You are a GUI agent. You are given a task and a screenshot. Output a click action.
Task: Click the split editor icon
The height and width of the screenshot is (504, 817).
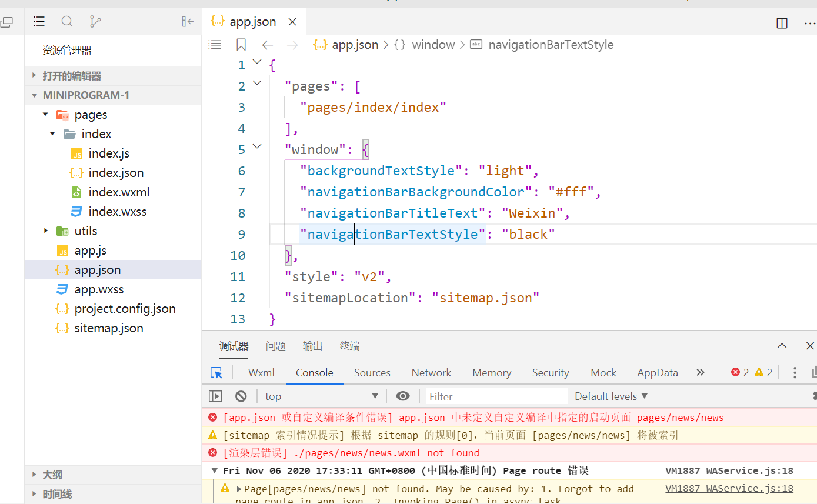coord(782,23)
